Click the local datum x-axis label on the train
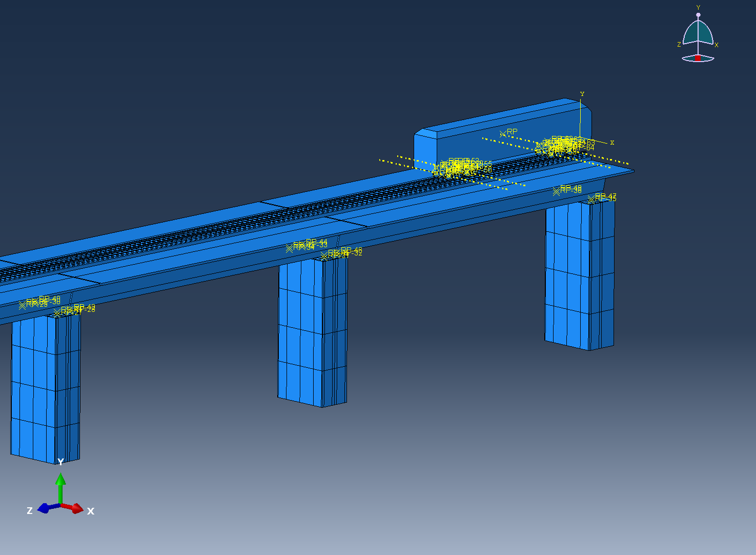This screenshot has height=555, width=756. 612,143
